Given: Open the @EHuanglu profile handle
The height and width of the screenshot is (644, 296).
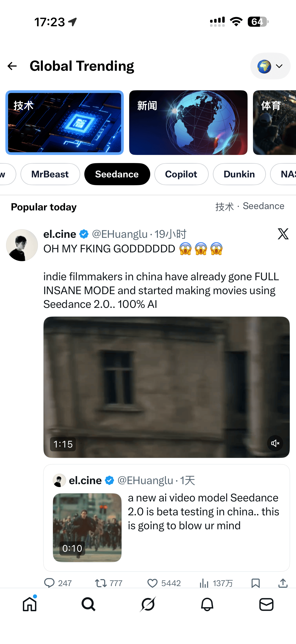Looking at the screenshot, I should tap(120, 234).
